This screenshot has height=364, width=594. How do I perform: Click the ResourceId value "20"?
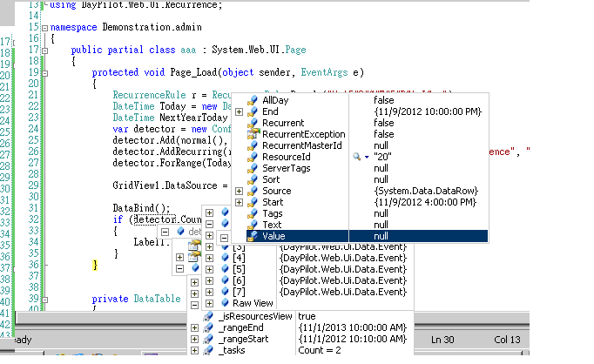382,157
